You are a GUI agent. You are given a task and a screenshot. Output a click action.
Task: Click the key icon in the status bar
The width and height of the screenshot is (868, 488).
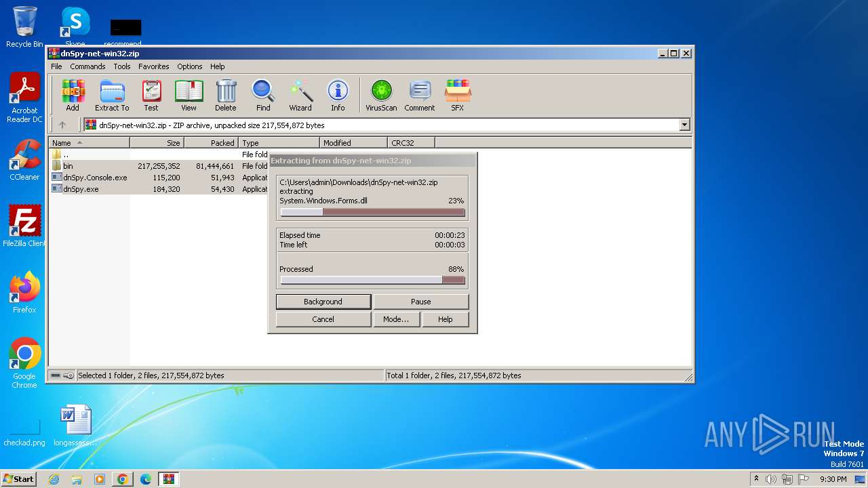[x=68, y=375]
